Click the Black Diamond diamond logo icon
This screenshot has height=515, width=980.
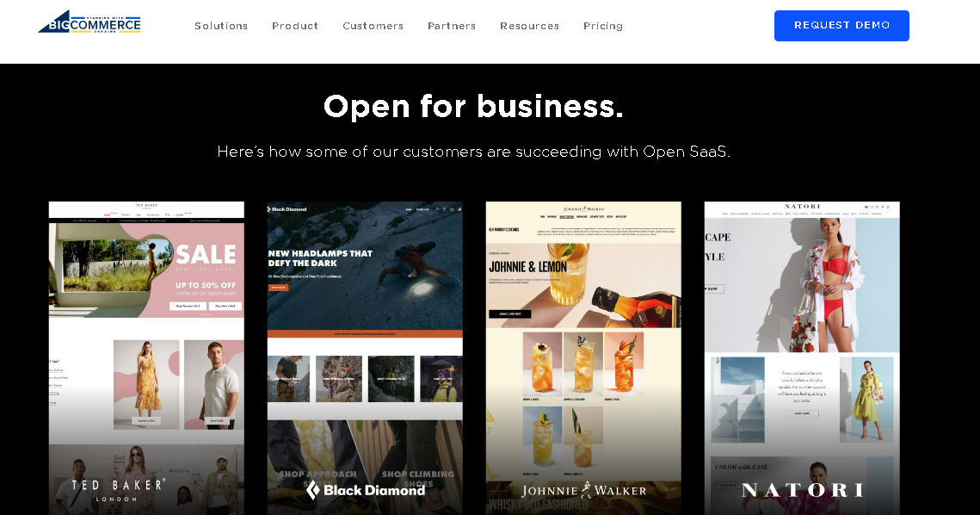pos(313,490)
